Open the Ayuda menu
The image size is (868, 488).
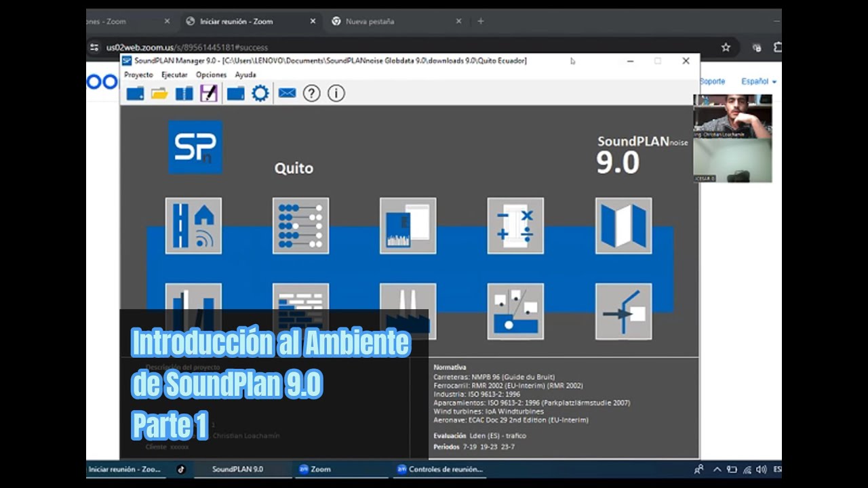[245, 75]
